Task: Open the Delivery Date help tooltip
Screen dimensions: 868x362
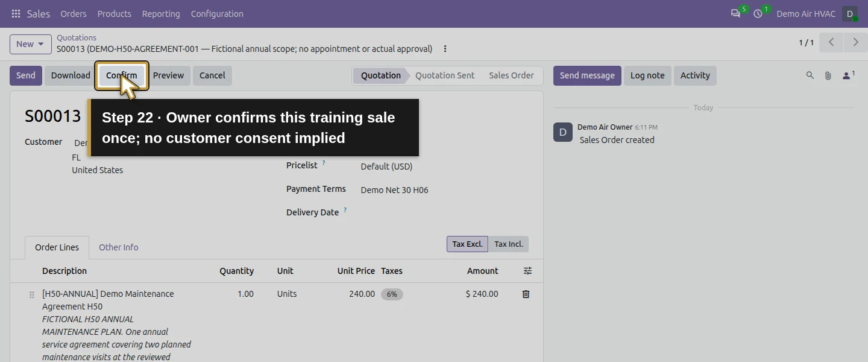Action: tap(345, 210)
